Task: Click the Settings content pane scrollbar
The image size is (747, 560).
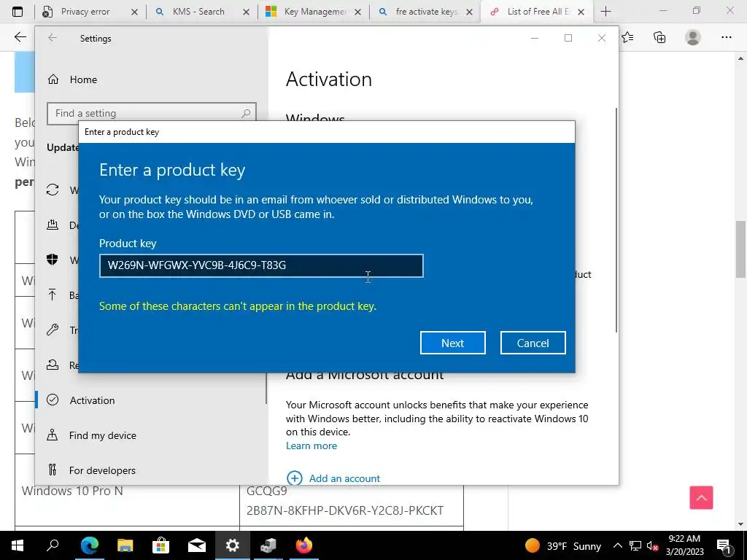Action: (616, 220)
